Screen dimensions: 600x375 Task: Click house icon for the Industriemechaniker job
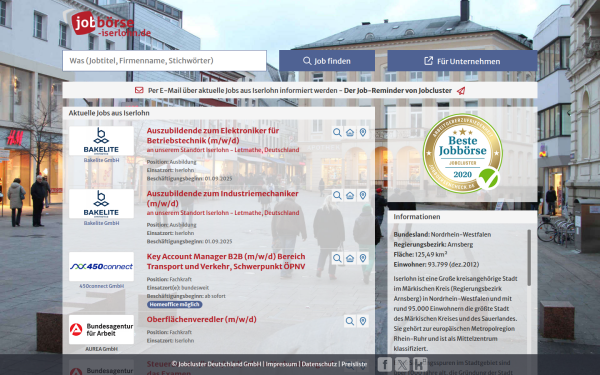350,195
